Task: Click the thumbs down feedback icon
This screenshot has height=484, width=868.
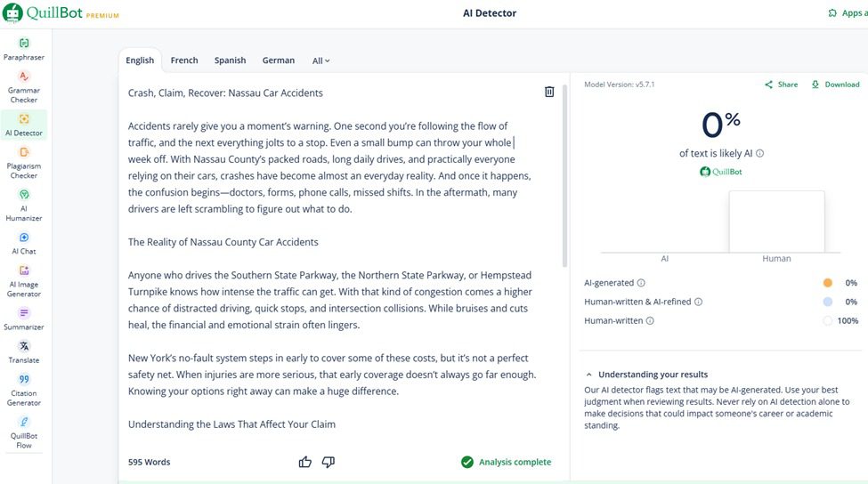Action: click(x=329, y=462)
